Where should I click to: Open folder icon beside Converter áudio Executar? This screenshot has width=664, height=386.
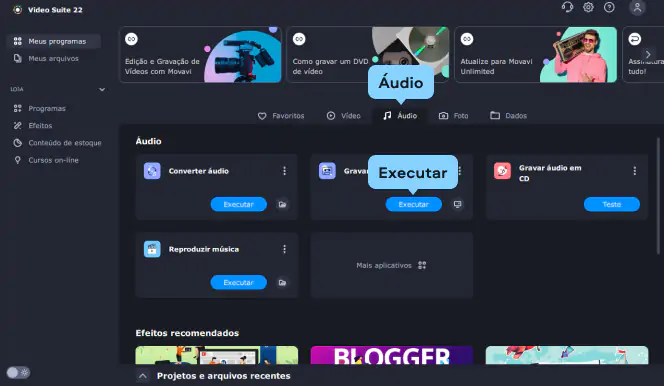click(282, 204)
